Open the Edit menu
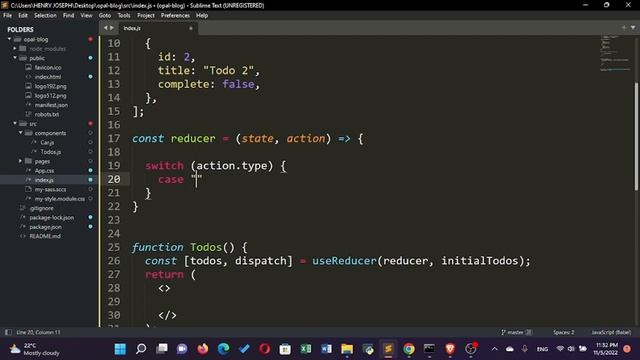 coord(23,16)
